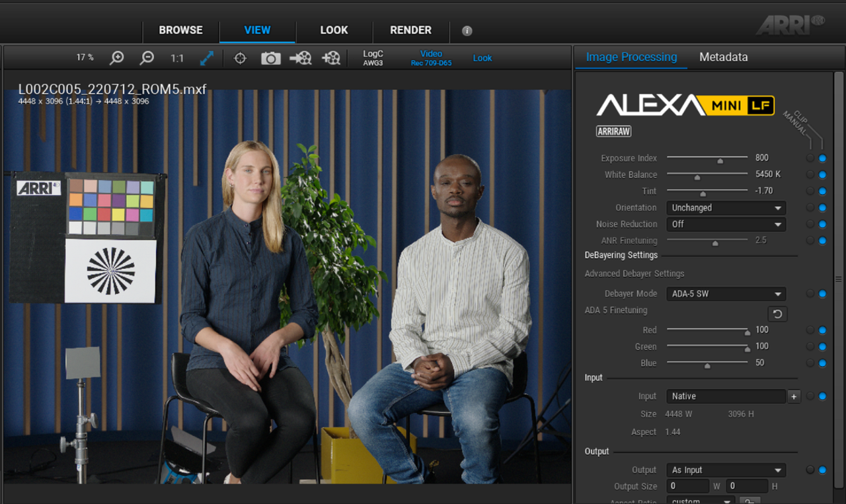This screenshot has width=846, height=504.
Task: Click the plus button next to Input field
Action: pyautogui.click(x=794, y=396)
